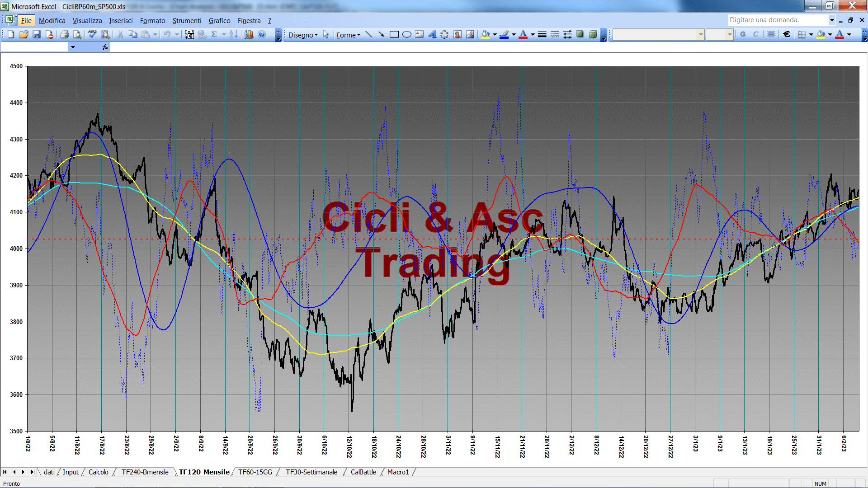Click the file permission icon

click(x=49, y=34)
